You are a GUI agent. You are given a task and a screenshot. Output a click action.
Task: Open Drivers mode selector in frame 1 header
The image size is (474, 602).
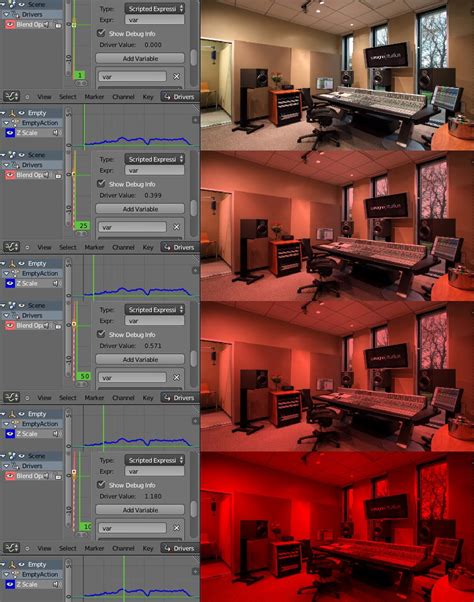point(179,97)
